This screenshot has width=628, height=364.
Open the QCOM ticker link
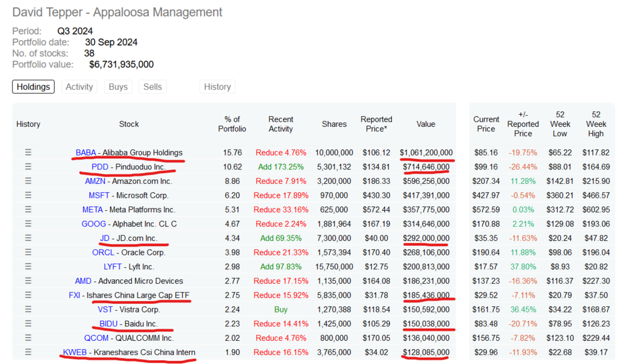96,338
